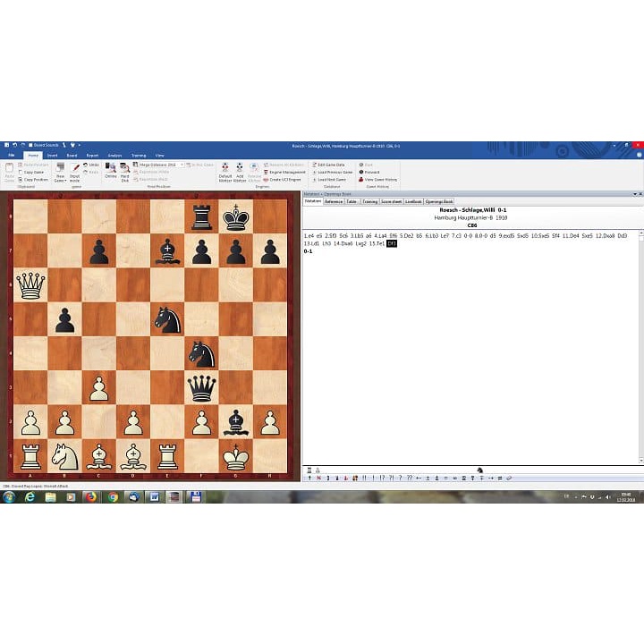Click move 15.Te1 in the notation
Viewport: 644px width, 644px height.
click(x=377, y=243)
